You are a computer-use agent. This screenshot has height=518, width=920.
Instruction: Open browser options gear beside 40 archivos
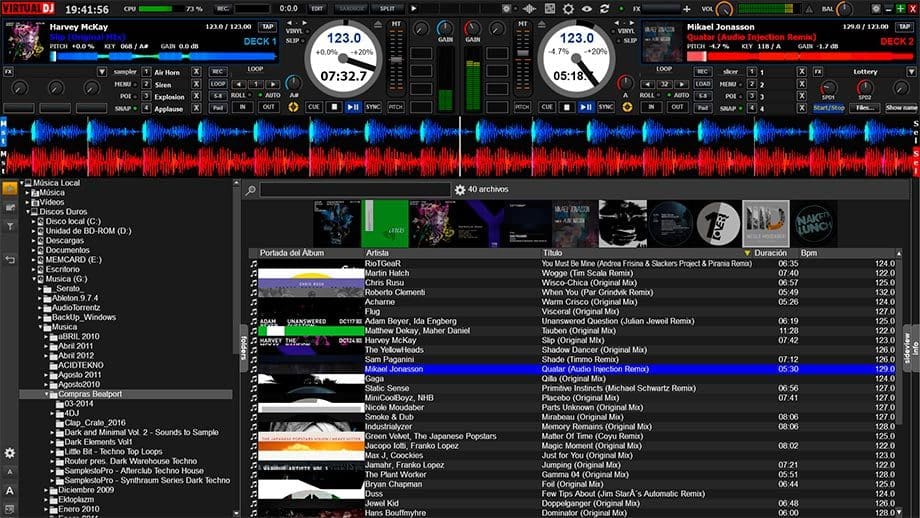[460, 189]
